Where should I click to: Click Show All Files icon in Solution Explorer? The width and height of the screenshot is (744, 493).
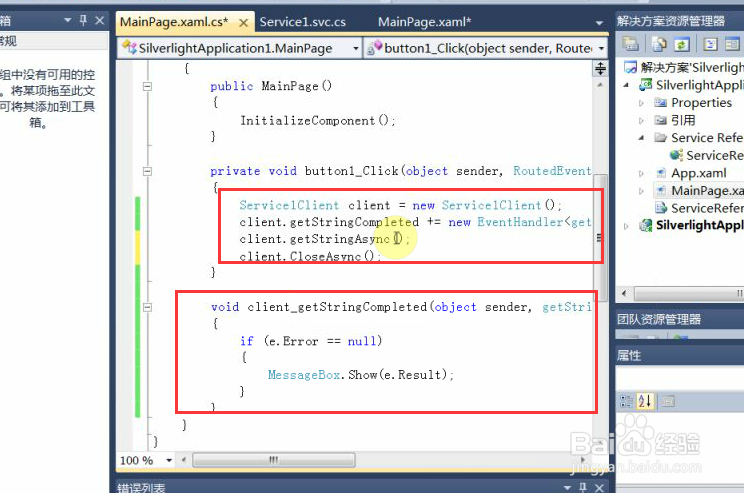click(659, 44)
